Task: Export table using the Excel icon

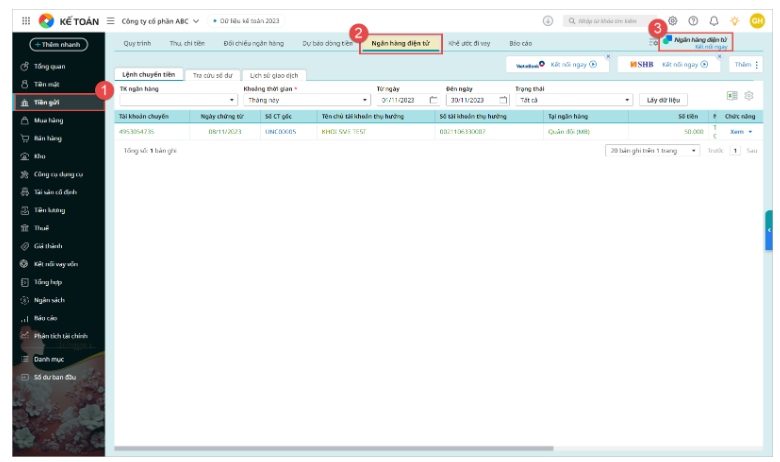Action: pyautogui.click(x=732, y=95)
